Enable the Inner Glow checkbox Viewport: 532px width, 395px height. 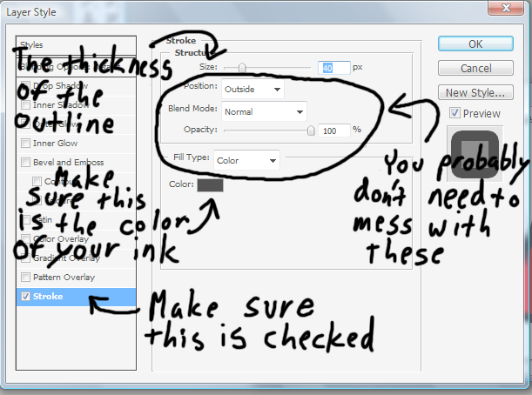(26, 143)
